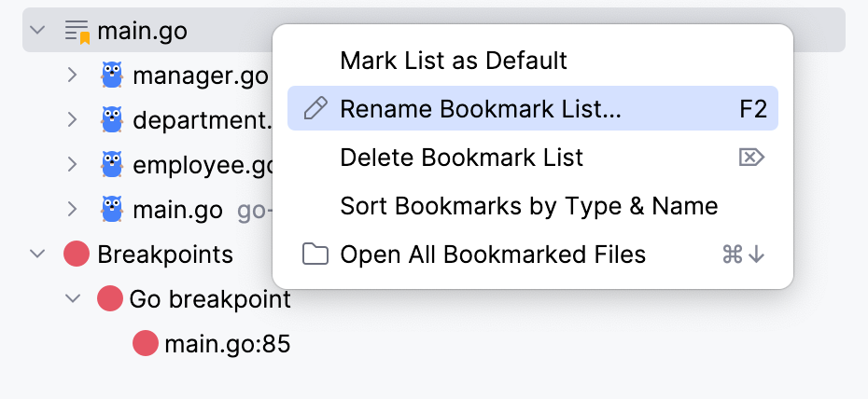Click the red dot beside main.go:85
Image resolution: width=868 pixels, height=399 pixels.
tap(145, 344)
